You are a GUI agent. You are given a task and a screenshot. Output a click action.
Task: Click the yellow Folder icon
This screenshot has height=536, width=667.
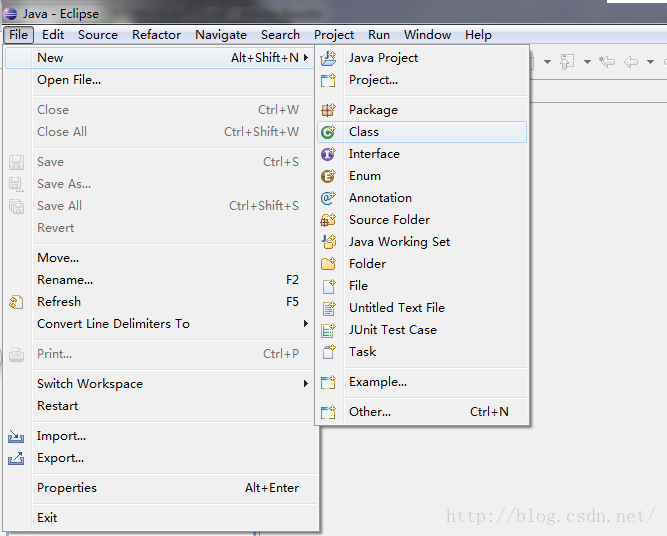(x=328, y=264)
